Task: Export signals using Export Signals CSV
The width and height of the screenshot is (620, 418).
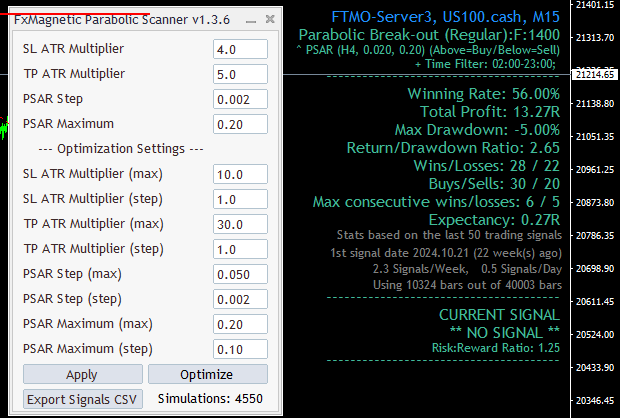Action: coord(84,399)
